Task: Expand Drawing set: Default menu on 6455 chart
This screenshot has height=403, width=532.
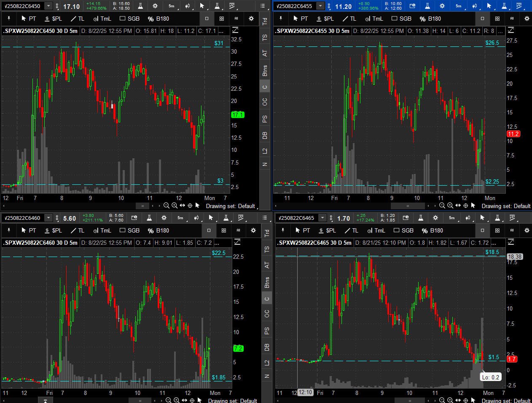Action: tap(505, 206)
